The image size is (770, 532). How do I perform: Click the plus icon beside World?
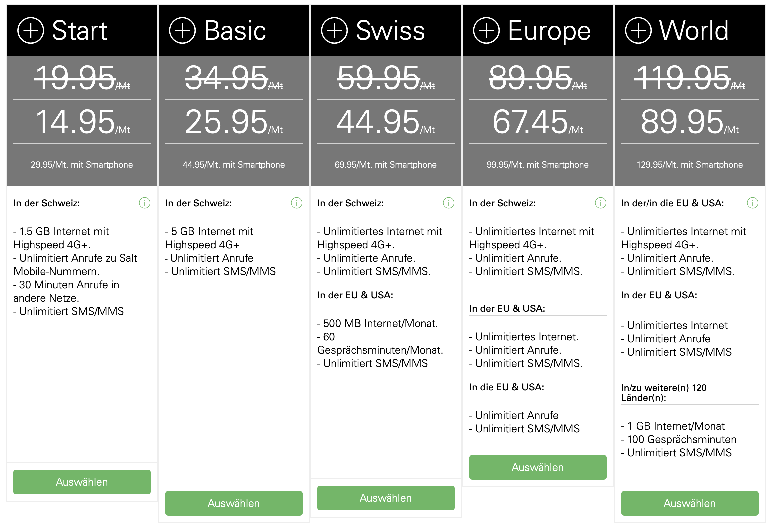[x=638, y=30]
